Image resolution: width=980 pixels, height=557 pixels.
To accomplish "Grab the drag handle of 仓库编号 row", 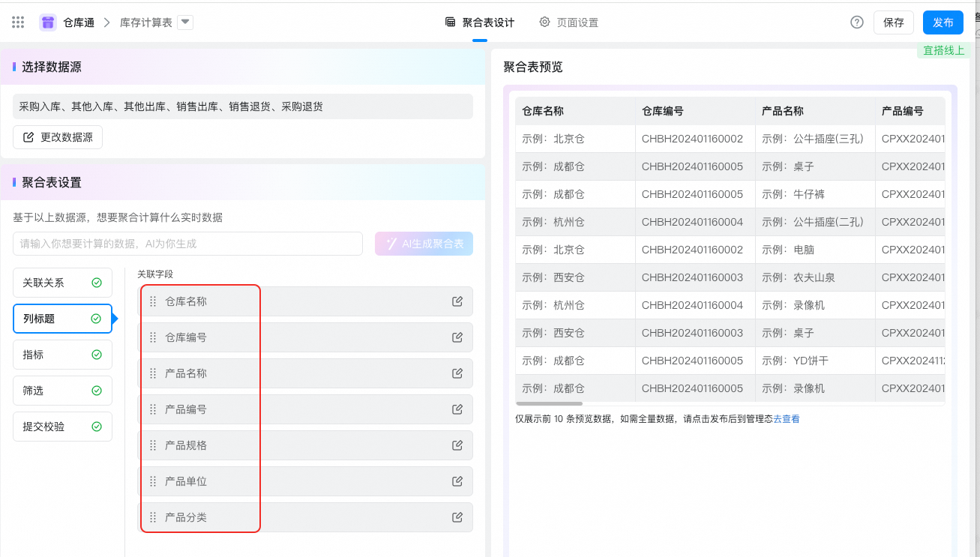I will (x=153, y=337).
